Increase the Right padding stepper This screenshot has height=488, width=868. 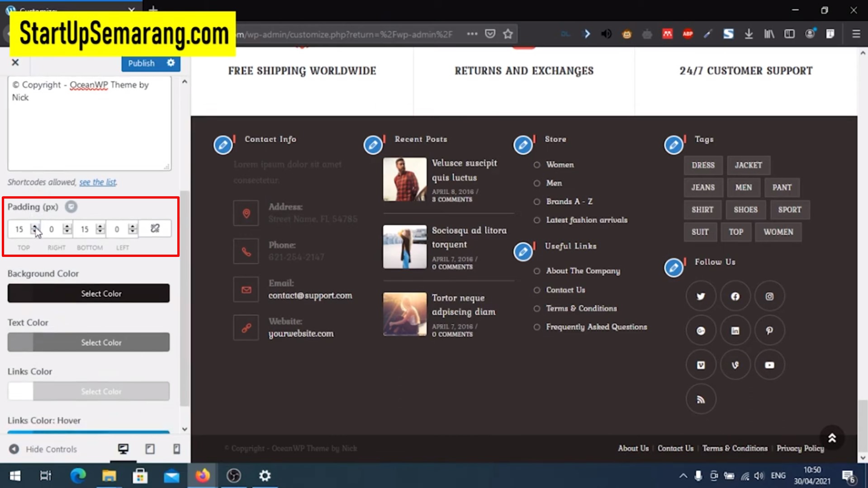67,226
